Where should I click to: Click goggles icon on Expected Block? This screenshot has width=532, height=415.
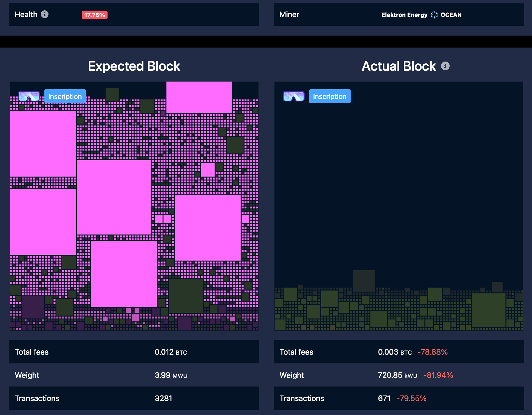pos(29,96)
